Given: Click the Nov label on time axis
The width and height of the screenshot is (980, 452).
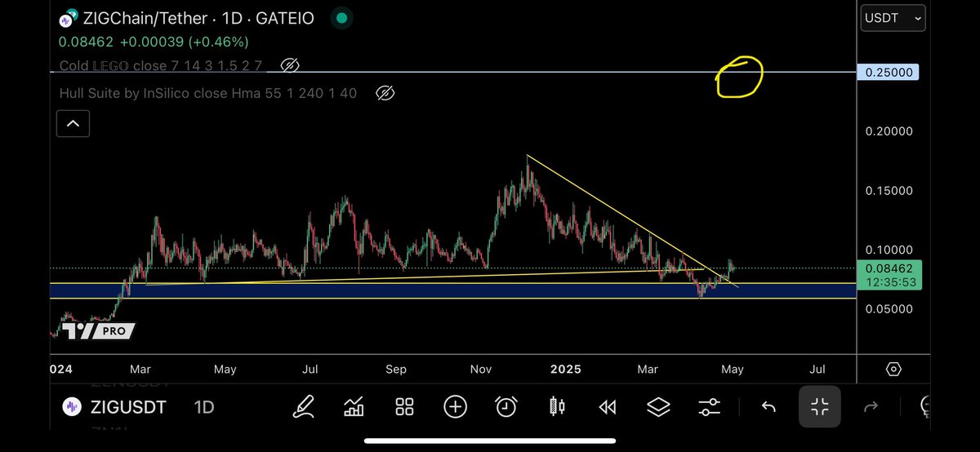Looking at the screenshot, I should pos(481,369).
